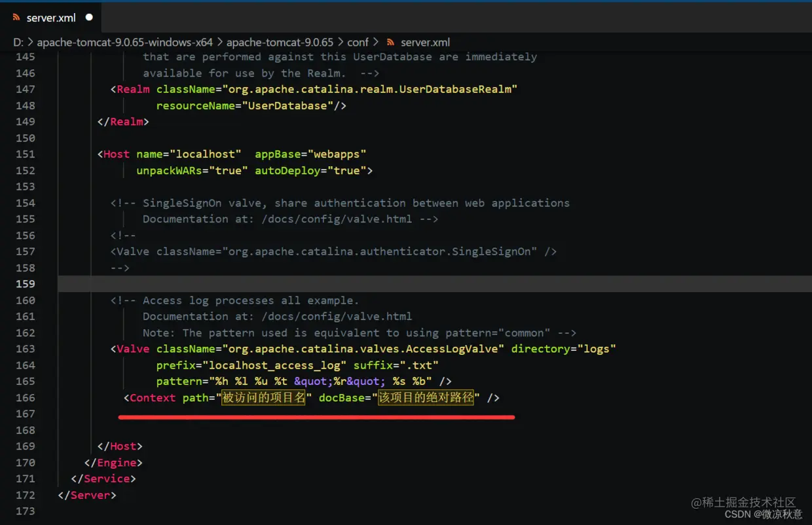Click the XML file icon in the breadcrumb
This screenshot has height=525, width=812.
391,42
